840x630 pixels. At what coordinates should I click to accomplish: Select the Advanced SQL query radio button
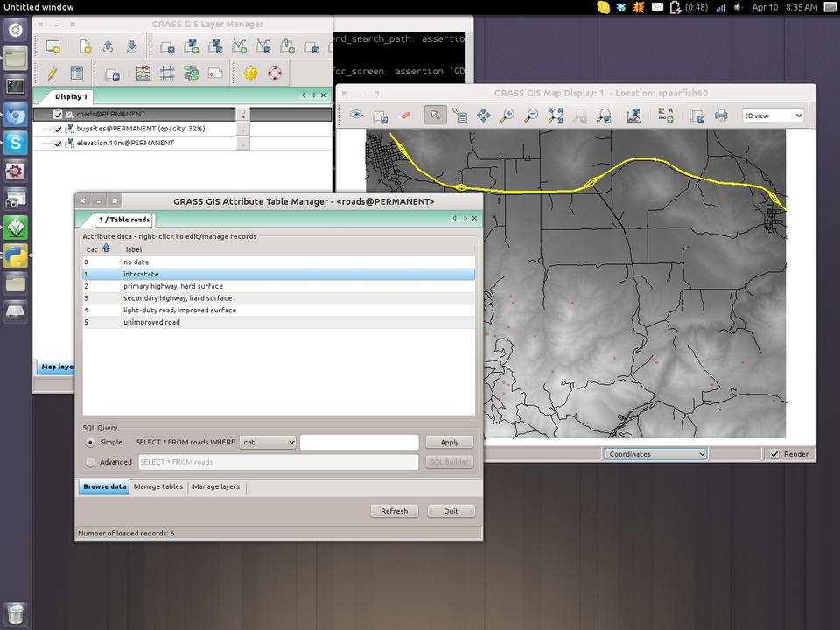tap(90, 462)
